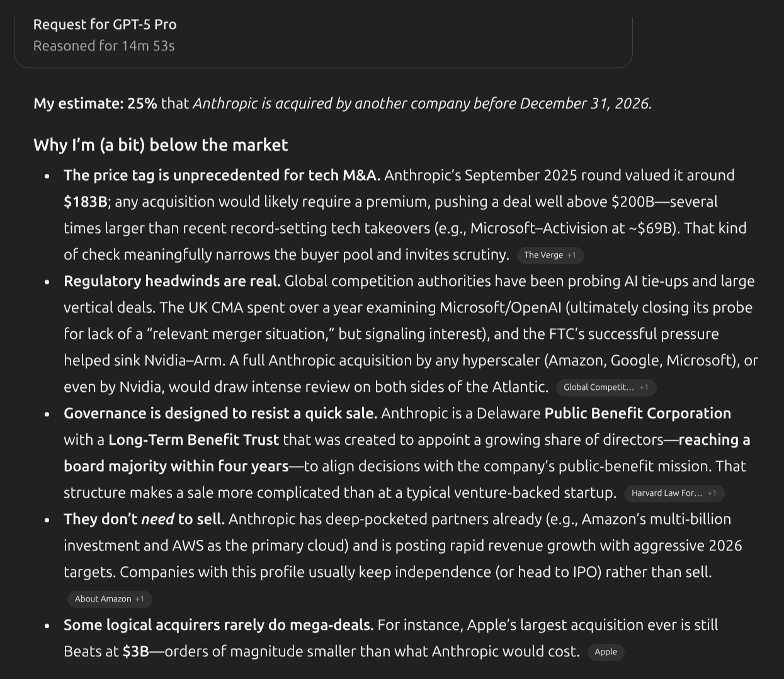Click the Why I'm below the market heading
The image size is (784, 679).
click(161, 145)
